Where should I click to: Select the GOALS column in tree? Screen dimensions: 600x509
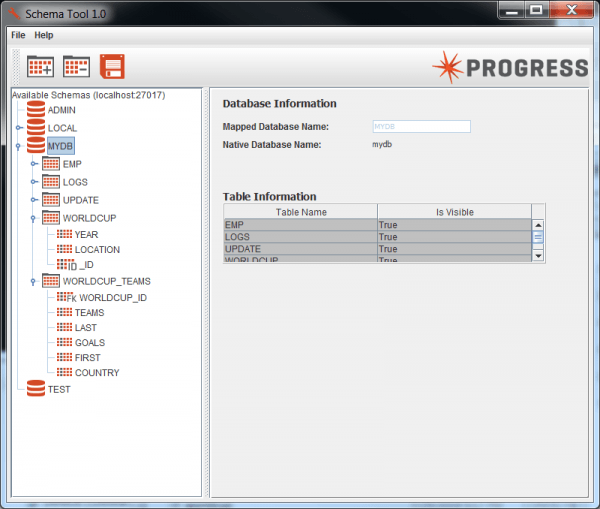[89, 342]
